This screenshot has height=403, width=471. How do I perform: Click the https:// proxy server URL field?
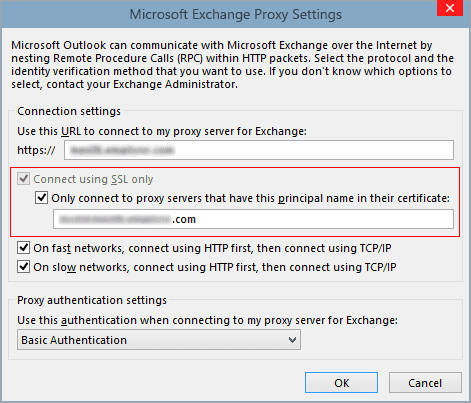click(x=259, y=150)
